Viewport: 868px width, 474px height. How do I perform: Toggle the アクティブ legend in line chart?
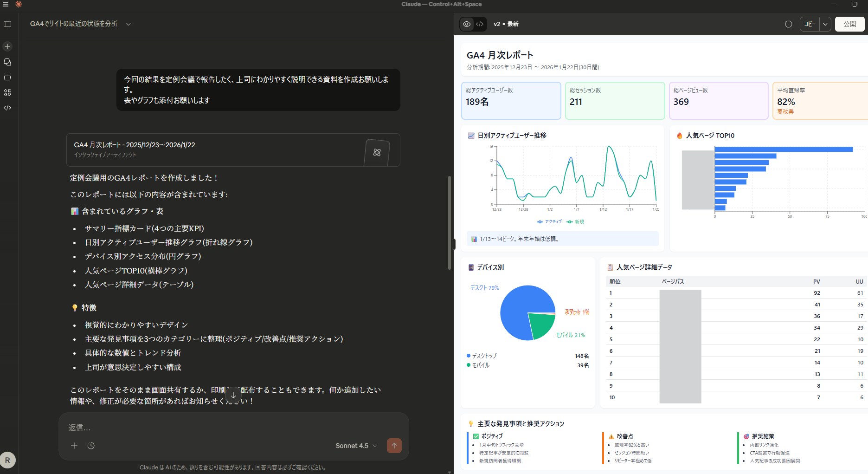coord(549,222)
